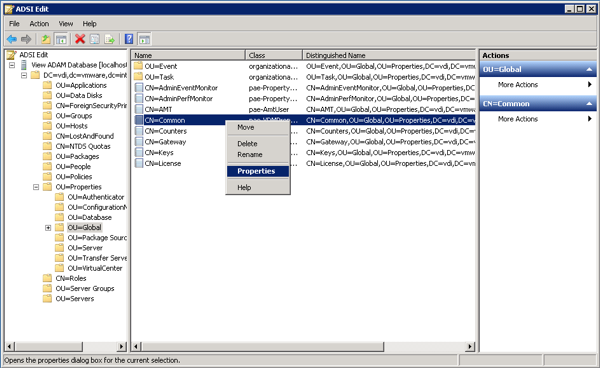Click the toolbar icon right of the red Delete icon
The image size is (600, 368).
pyautogui.click(x=95, y=39)
